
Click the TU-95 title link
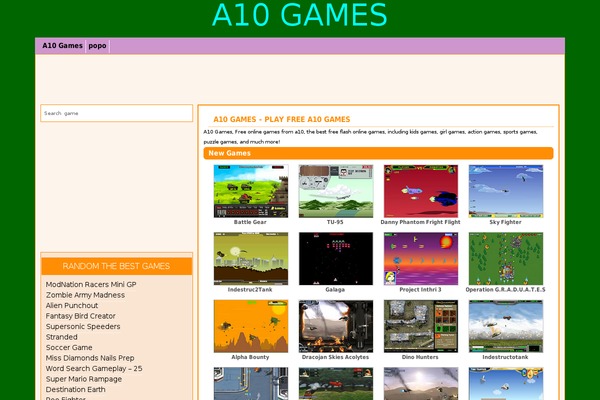click(x=335, y=222)
